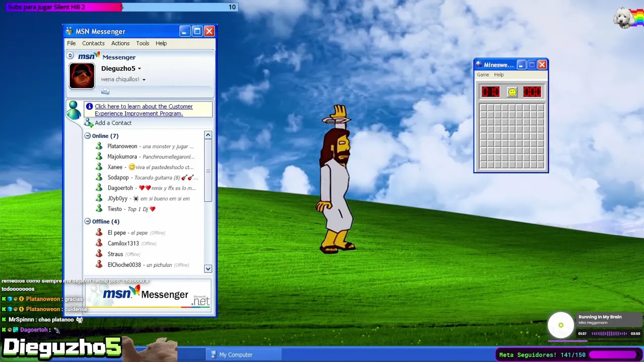
Task: Maximize the MSN Messenger window
Action: click(197, 32)
